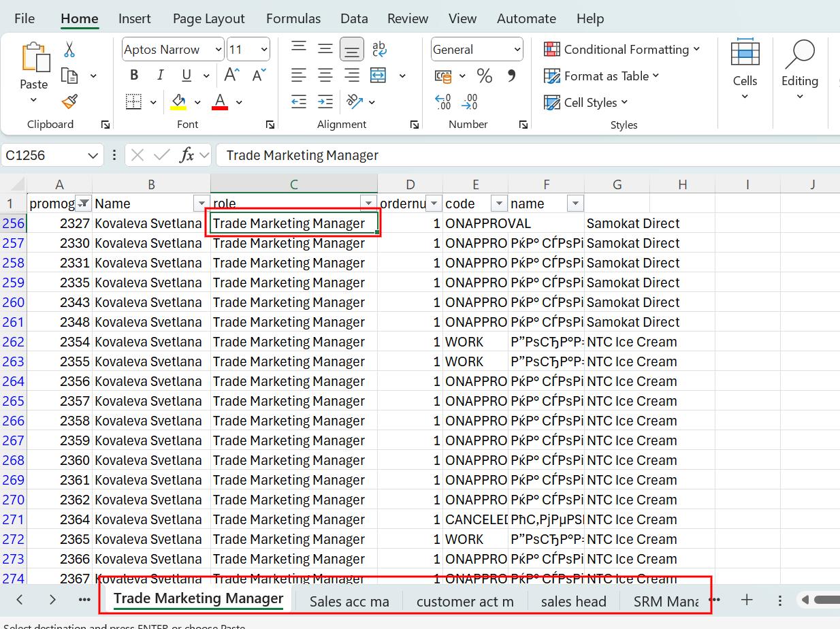Select Middle Align icon

click(325, 49)
